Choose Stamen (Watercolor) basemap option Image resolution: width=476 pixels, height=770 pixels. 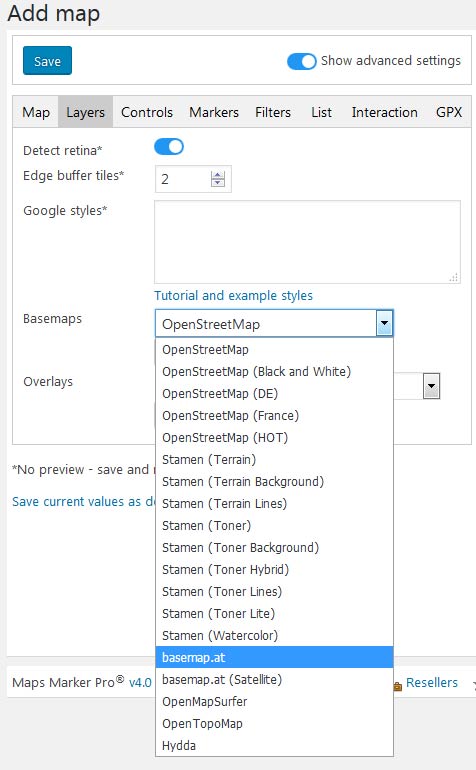274,635
